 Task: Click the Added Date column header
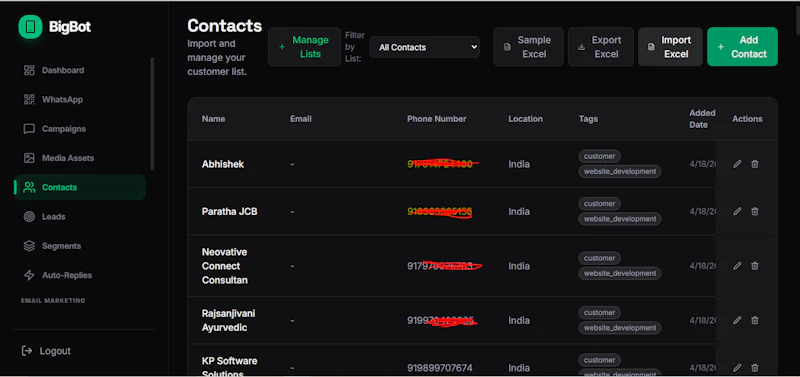[x=702, y=119]
